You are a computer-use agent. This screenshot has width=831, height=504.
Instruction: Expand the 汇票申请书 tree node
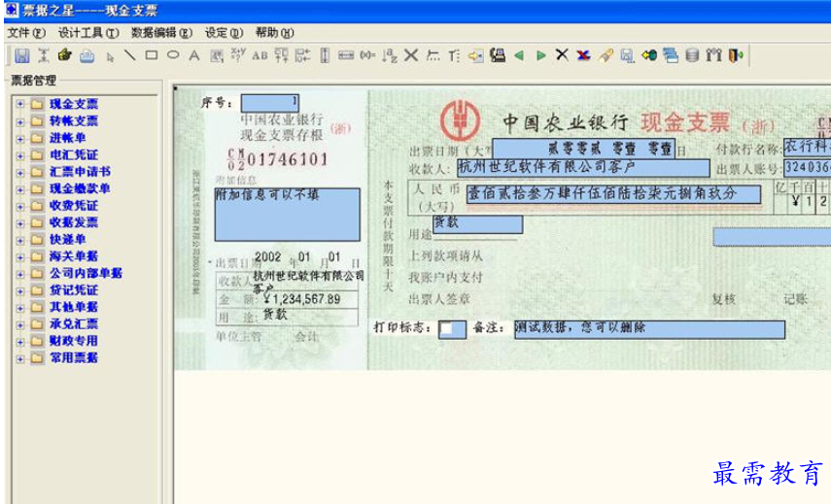point(20,172)
